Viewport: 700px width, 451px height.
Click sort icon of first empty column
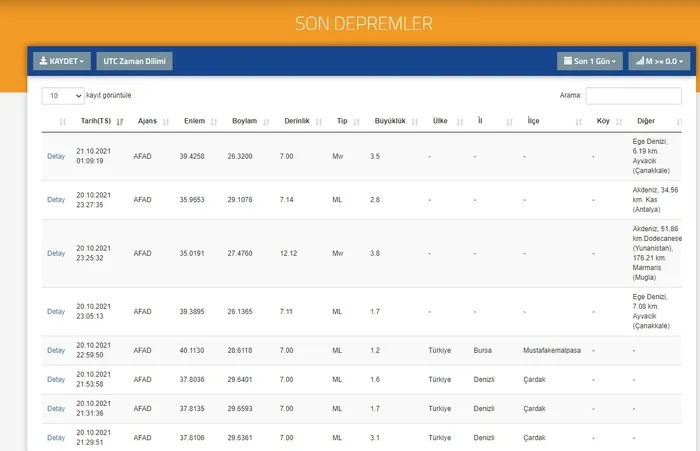[62, 122]
